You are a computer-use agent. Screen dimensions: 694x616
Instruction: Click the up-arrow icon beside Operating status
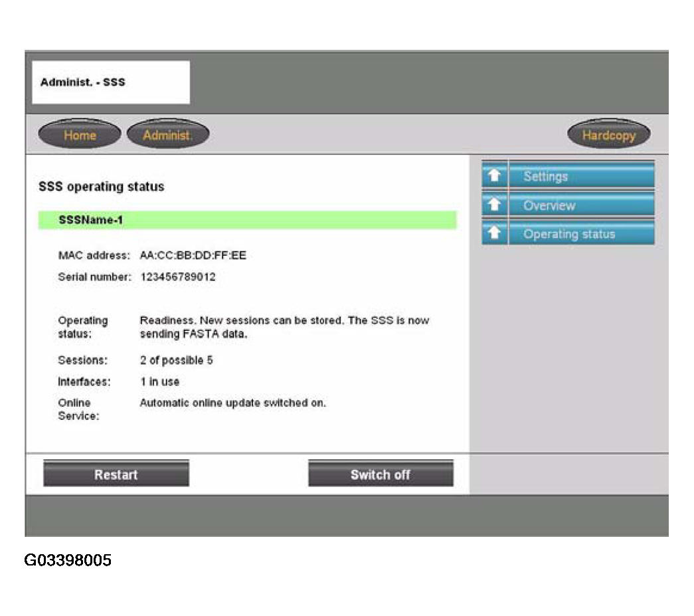pyautogui.click(x=494, y=234)
